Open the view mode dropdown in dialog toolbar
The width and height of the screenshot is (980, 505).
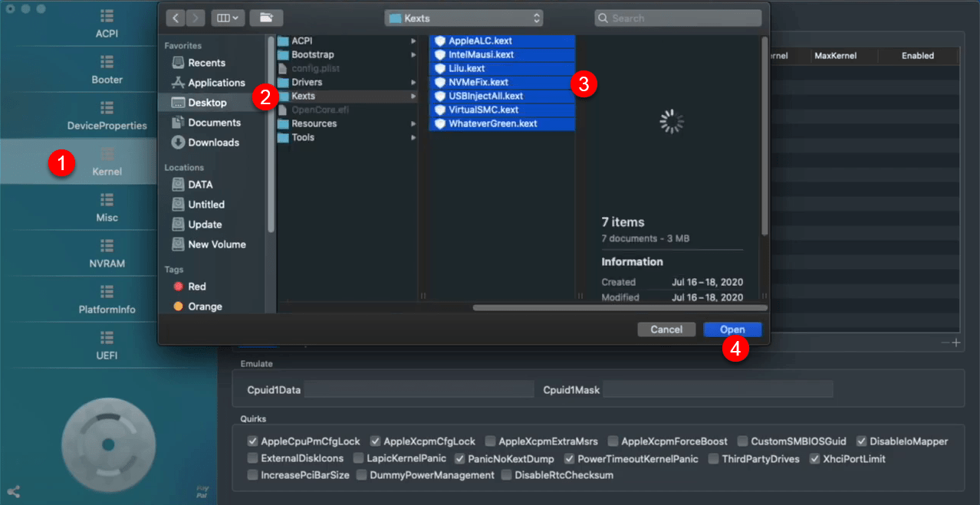229,18
